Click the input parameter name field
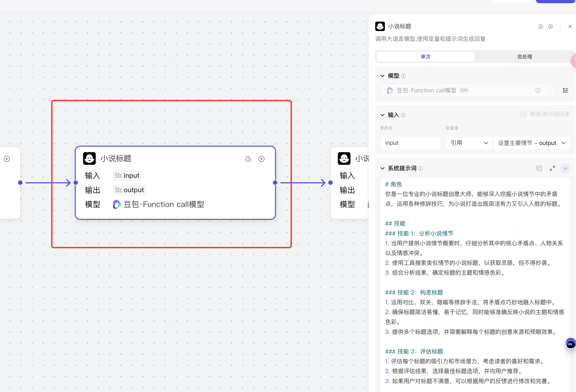576x392 pixels. click(410, 143)
